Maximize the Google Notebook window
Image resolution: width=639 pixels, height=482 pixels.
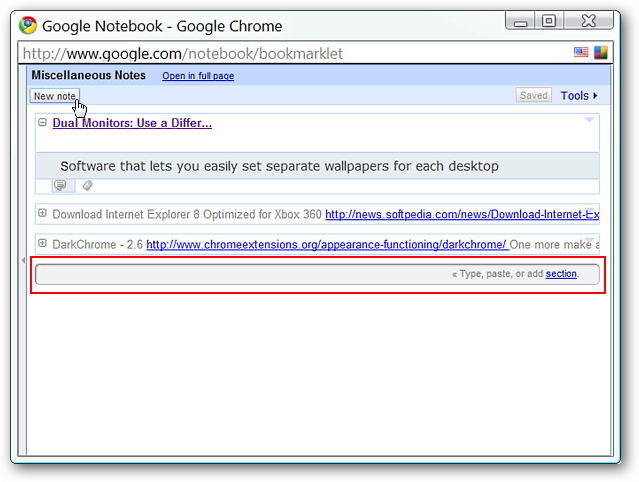click(549, 21)
